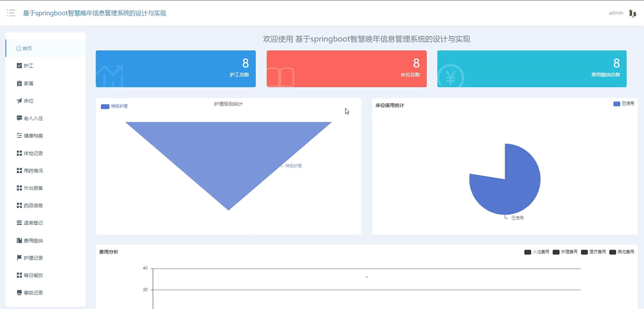The image size is (644, 309).
Task: Click the paper plane icon beside 床位
Action: click(x=19, y=101)
